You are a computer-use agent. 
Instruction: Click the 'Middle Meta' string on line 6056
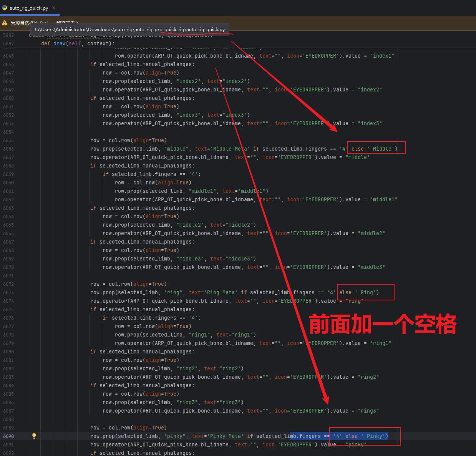230,149
